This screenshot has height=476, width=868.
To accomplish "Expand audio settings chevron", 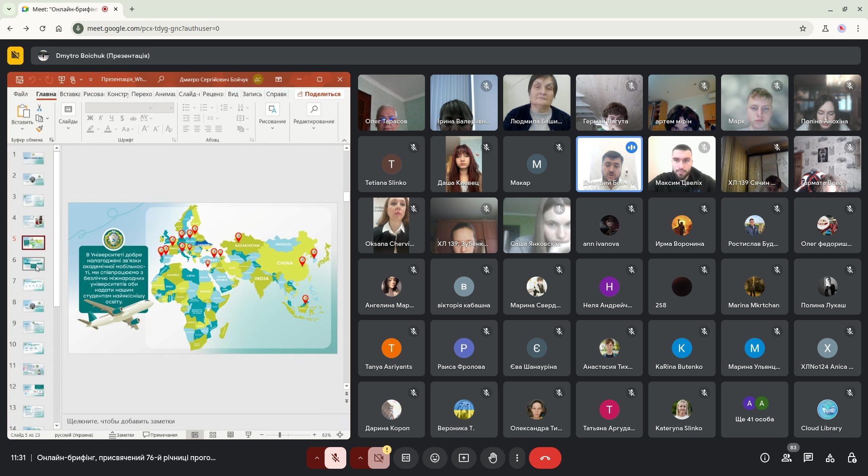I will pos(316,458).
